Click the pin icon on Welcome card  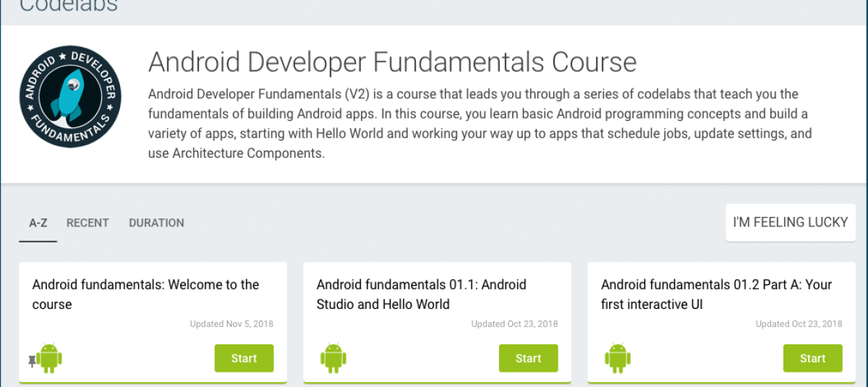32,360
